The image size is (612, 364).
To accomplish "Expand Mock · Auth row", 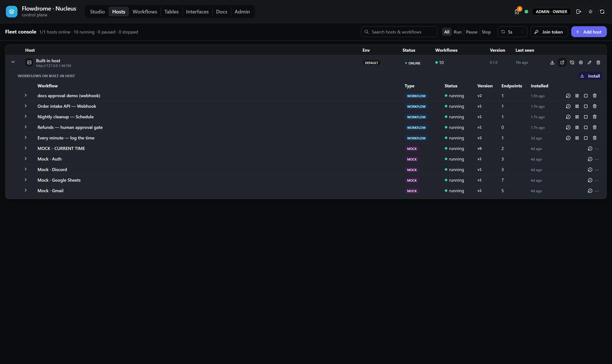I will (25, 159).
